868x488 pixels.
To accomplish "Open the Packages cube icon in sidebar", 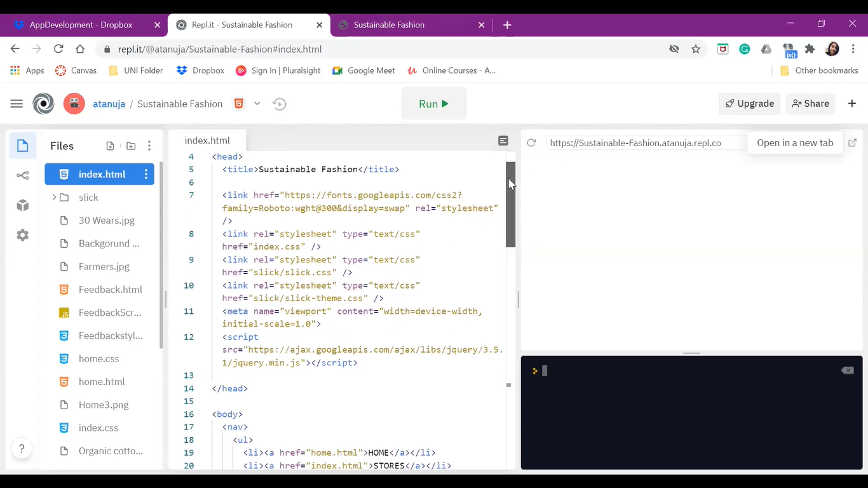I will [23, 205].
